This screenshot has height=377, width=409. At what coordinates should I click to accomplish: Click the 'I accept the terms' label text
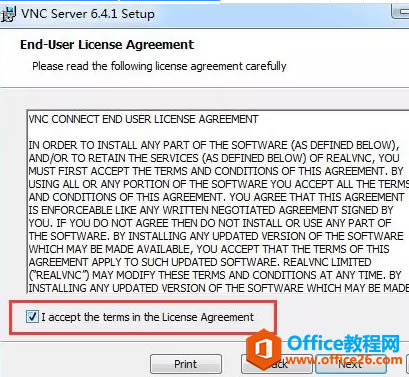[148, 317]
